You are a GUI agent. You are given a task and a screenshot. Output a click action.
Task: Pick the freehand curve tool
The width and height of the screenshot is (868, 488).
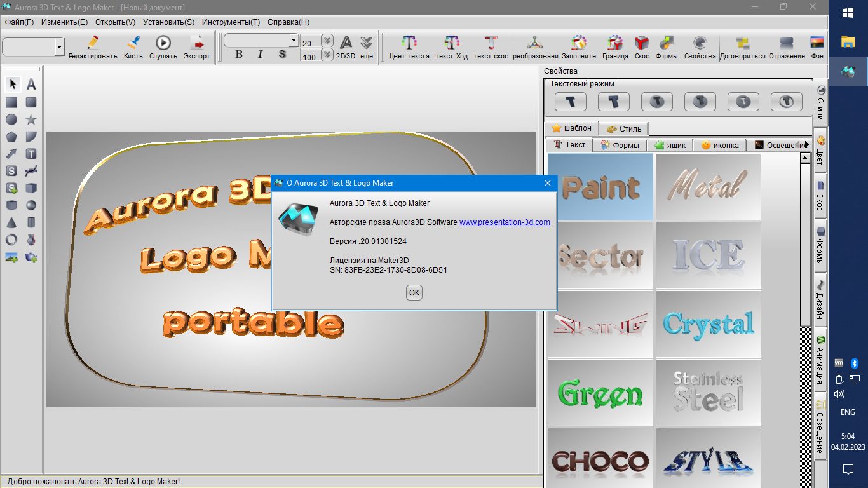(x=31, y=171)
